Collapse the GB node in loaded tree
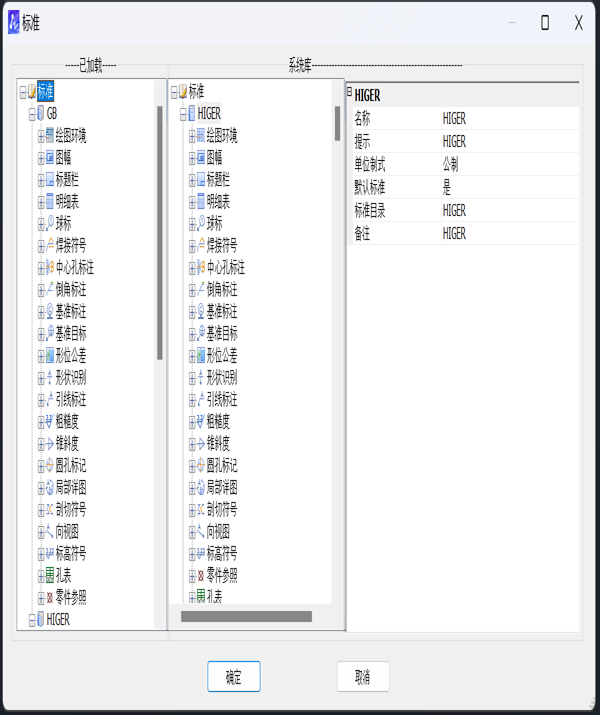Image resolution: width=600 pixels, height=715 pixels. tap(32, 114)
